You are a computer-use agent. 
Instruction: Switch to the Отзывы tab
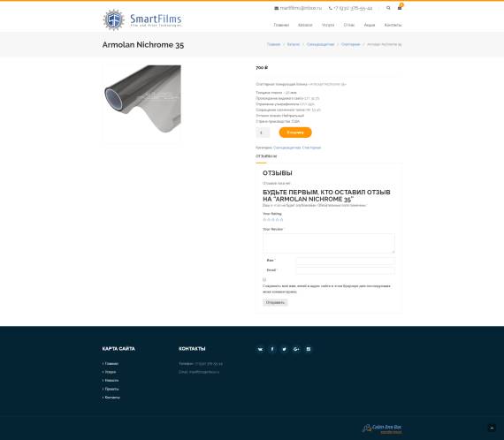point(266,156)
